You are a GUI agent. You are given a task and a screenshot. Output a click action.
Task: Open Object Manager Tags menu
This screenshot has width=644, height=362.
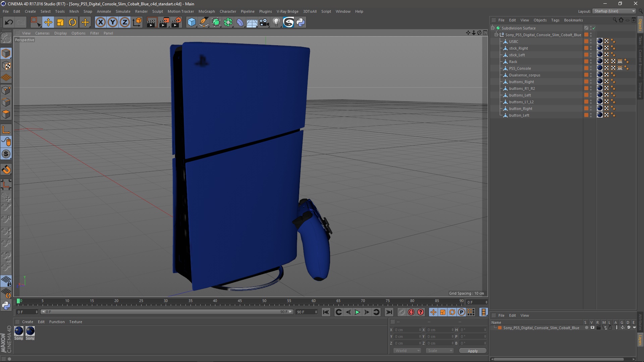pyautogui.click(x=555, y=20)
